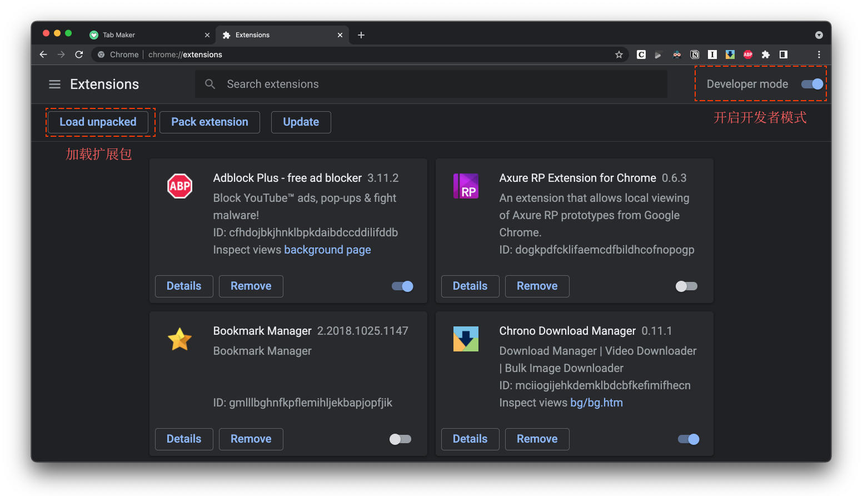Open the Chrome three-dot menu
868x496 pixels.
[x=819, y=54]
